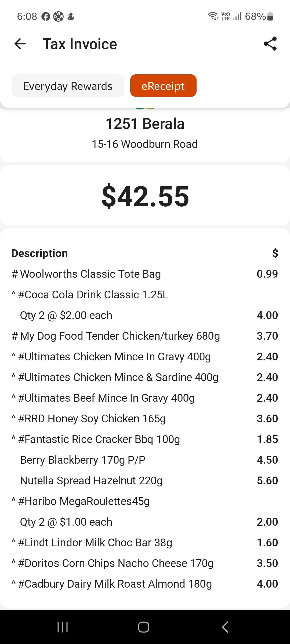Tap the $42.55 total amount
The image size is (290, 644).
click(145, 196)
